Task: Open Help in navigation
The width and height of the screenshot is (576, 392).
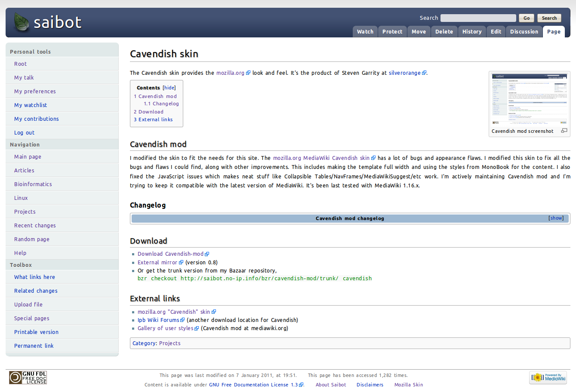Action: 20,253
